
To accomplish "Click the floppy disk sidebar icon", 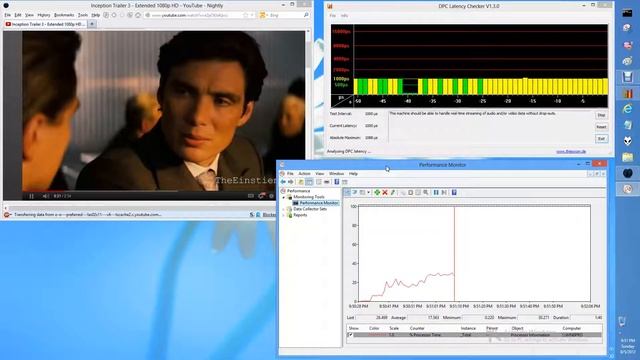I will 627,77.
